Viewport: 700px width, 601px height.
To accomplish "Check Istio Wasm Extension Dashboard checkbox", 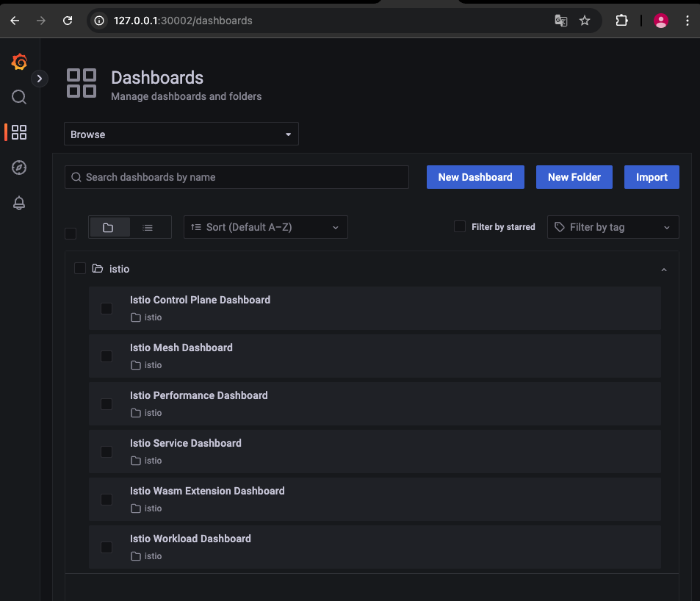I will (x=107, y=500).
